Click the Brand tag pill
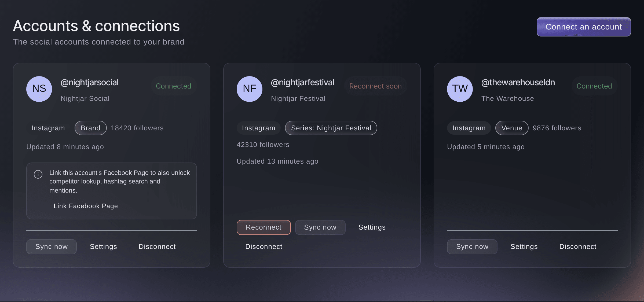This screenshot has height=302, width=644. [90, 128]
